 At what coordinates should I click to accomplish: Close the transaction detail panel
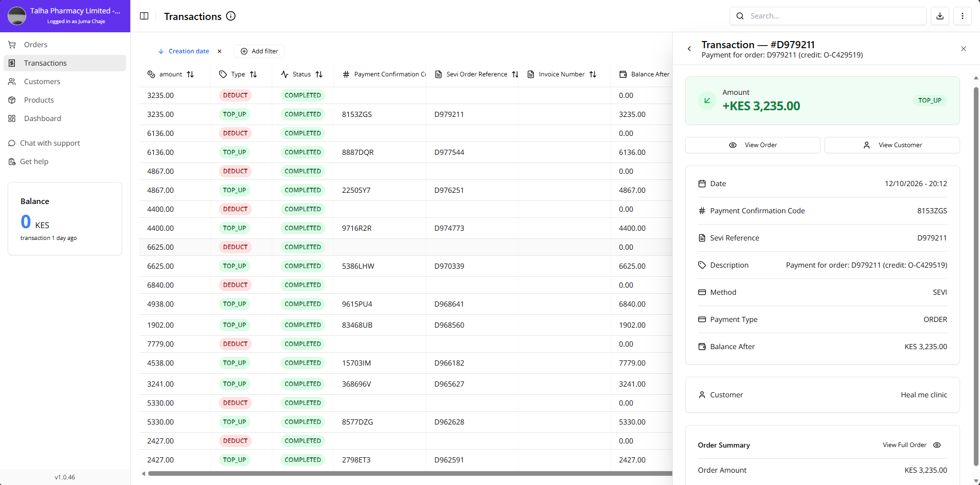point(964,49)
